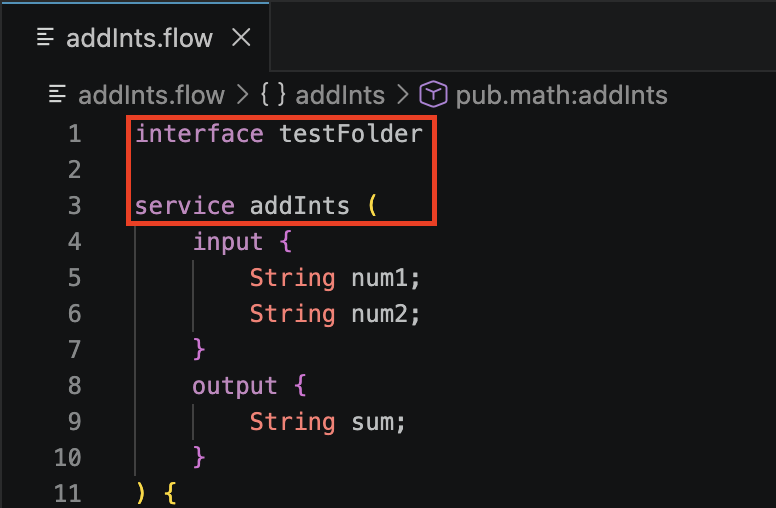
Task: Click String type on line 6
Action: click(x=292, y=314)
